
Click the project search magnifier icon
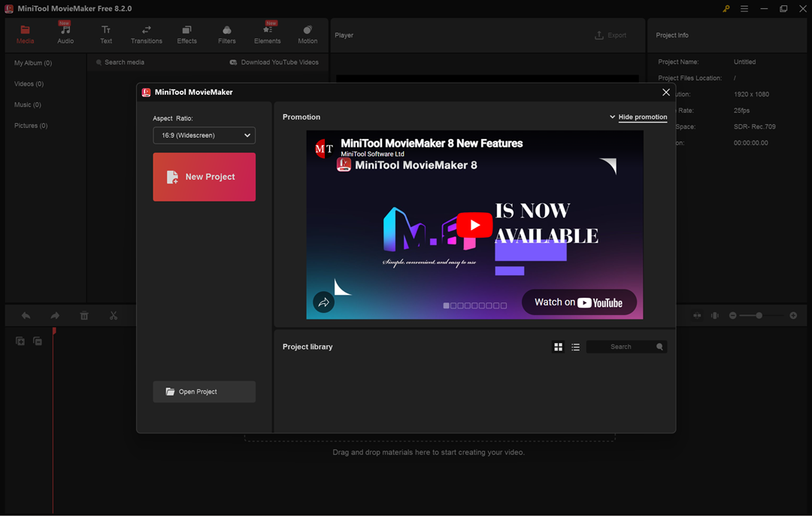click(659, 347)
